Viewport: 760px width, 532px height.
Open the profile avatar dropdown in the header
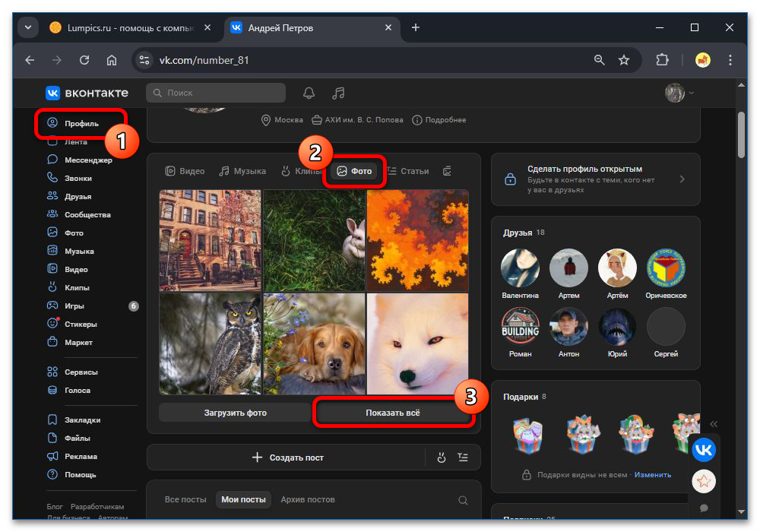[679, 93]
